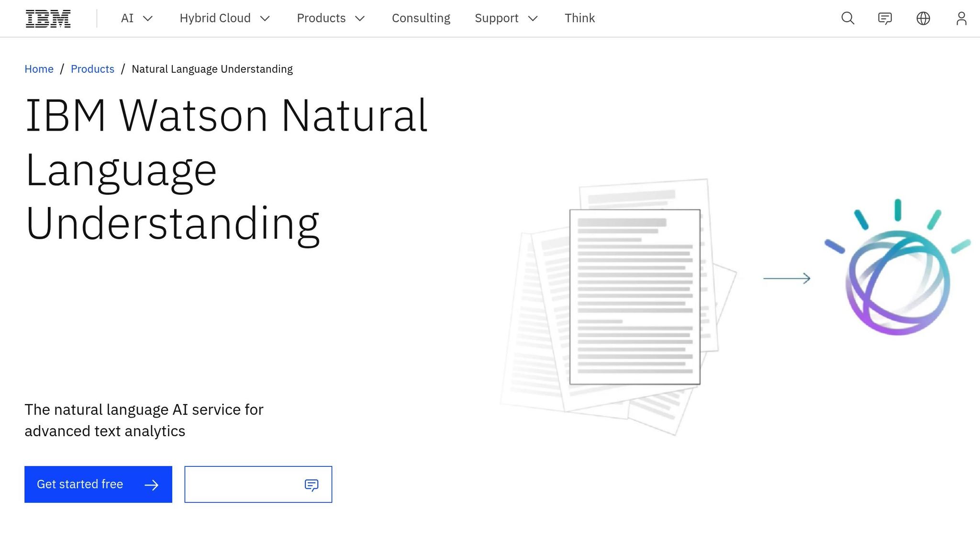The height and width of the screenshot is (551, 980).
Task: Click the Products breadcrumb link
Action: (x=92, y=69)
